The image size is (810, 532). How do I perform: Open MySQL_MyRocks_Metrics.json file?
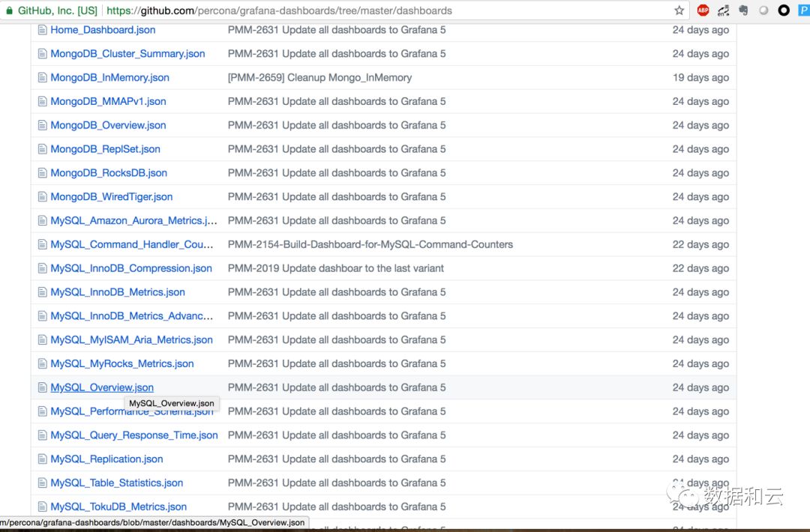click(x=122, y=363)
